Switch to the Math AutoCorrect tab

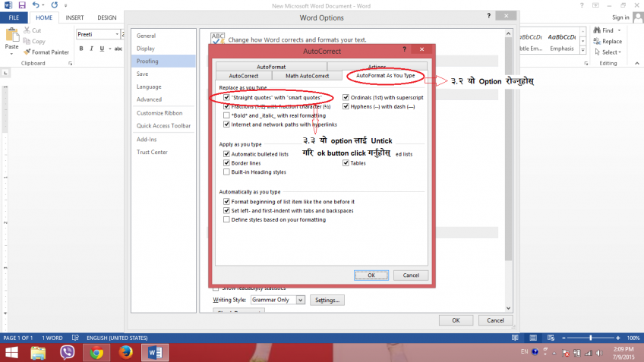coord(308,76)
